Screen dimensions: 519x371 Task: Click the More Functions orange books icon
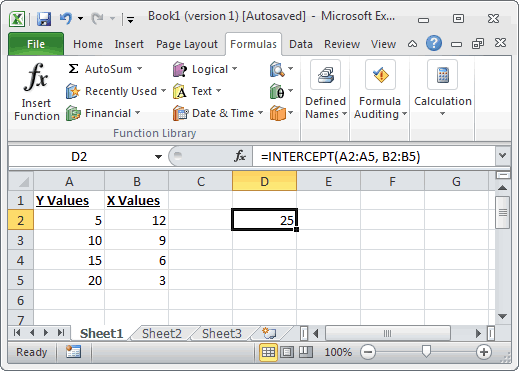(x=278, y=113)
